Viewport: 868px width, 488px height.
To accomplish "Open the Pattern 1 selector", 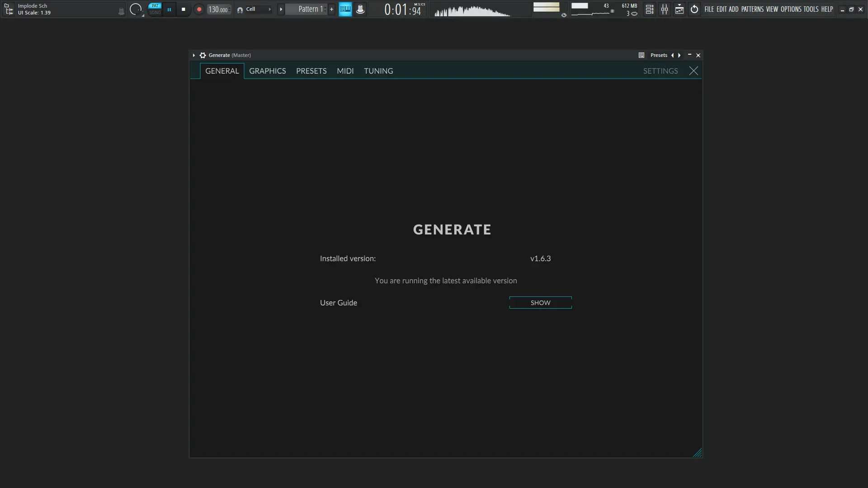I will coord(310,9).
